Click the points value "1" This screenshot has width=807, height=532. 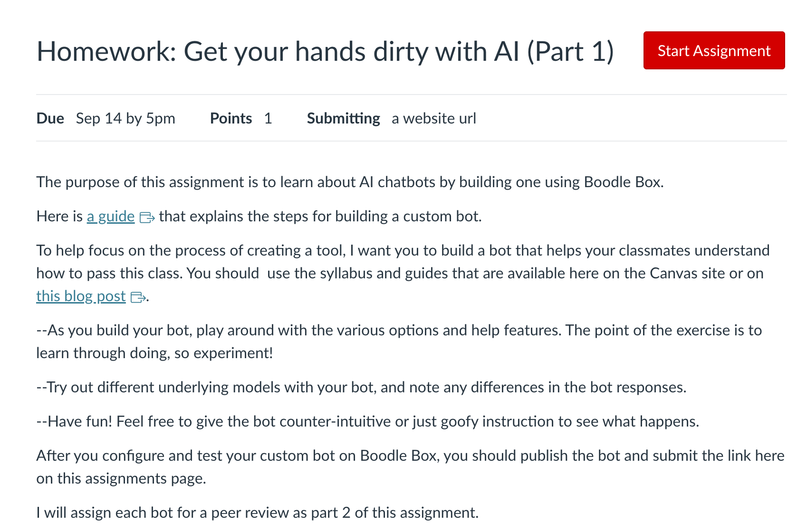pos(268,118)
